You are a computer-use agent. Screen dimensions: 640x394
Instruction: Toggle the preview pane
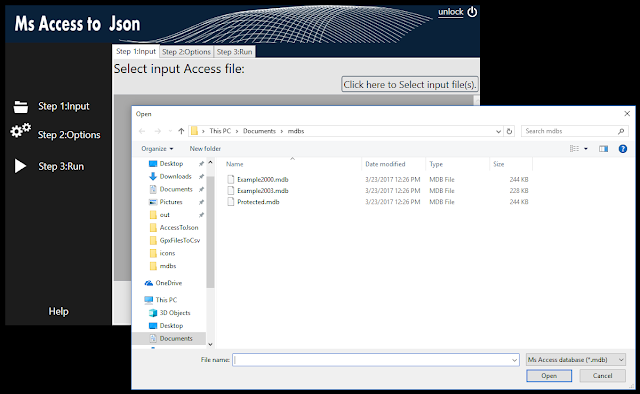(x=603, y=149)
